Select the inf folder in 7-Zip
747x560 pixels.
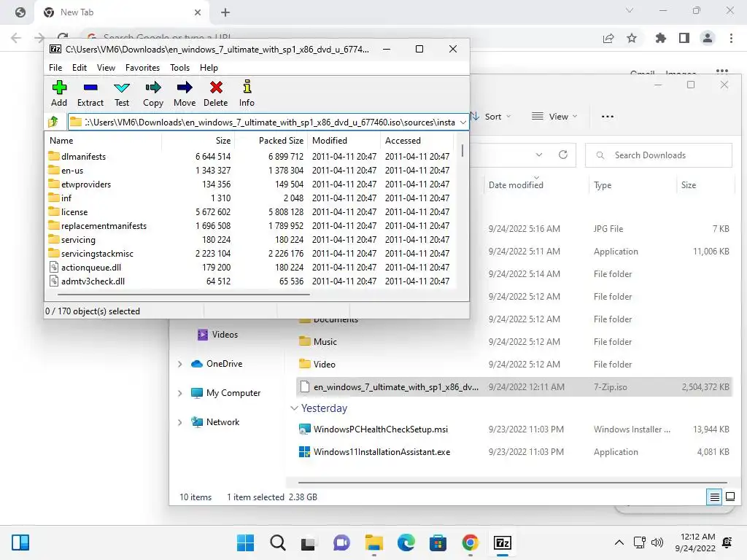click(66, 198)
